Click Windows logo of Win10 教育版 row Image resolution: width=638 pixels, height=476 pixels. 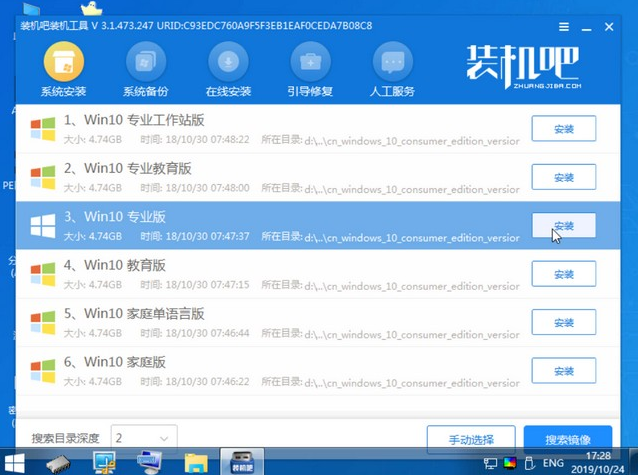[x=43, y=274]
